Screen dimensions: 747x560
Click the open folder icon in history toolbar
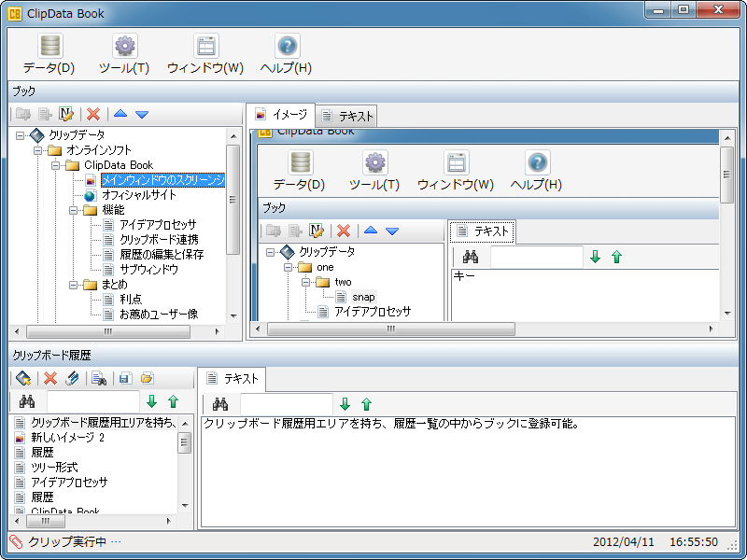[148, 379]
